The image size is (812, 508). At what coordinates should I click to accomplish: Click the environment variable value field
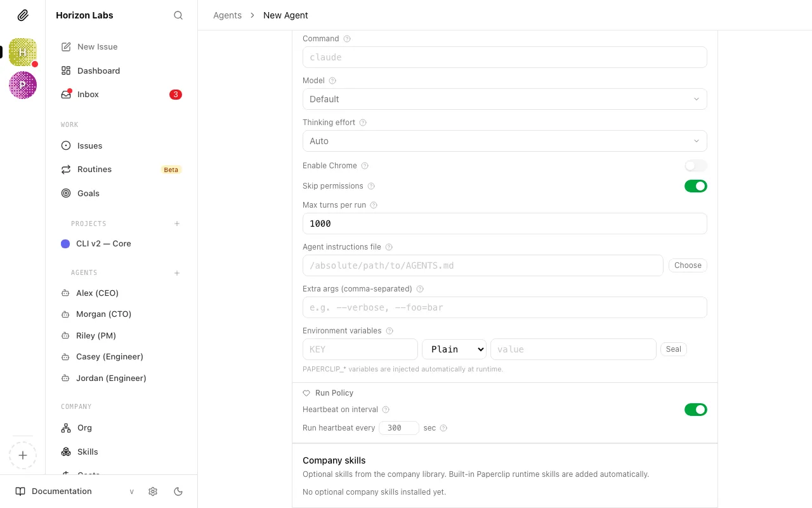(x=573, y=349)
